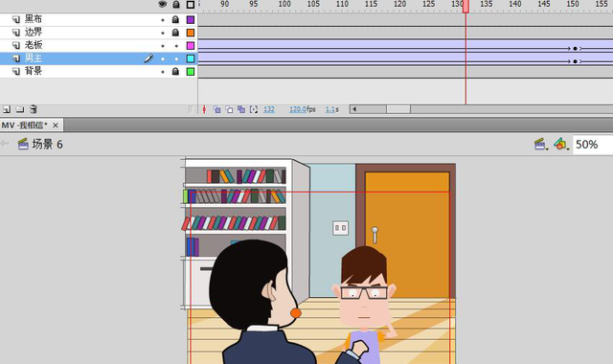Toggle the Edit Multiple Frames icon
Viewport: 613px width, 364px height.
241,109
